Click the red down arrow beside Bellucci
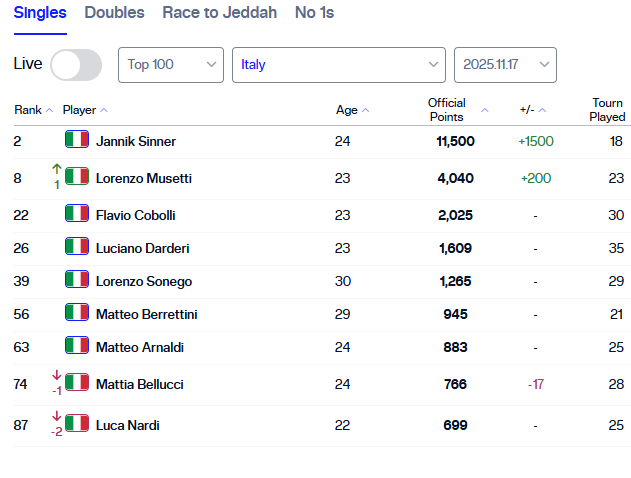631x478 pixels. pos(57,377)
